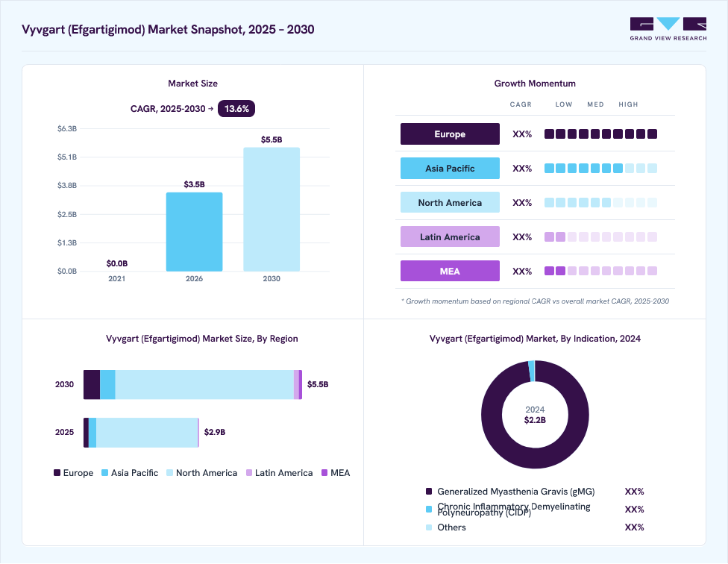Click the Asia Pacific segment of 2030 bar
728x564 pixels.
coord(107,384)
